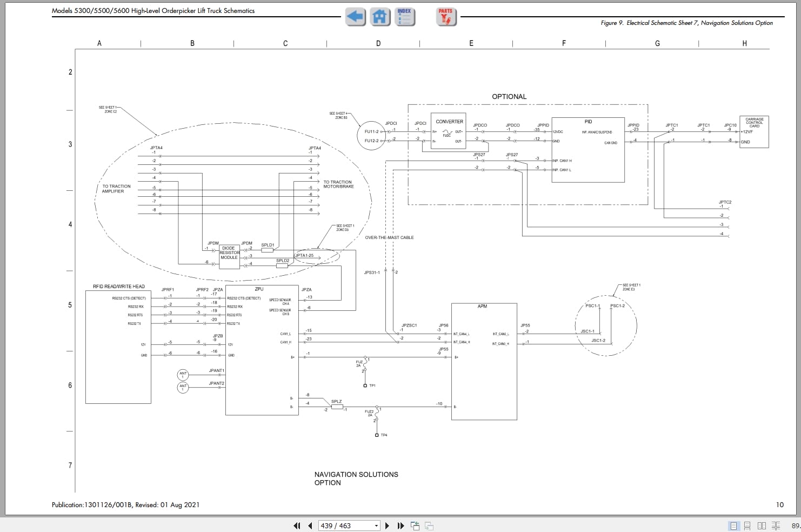The height and width of the screenshot is (532, 801).
Task: Go to the Home page icon
Action: pyautogui.click(x=380, y=17)
